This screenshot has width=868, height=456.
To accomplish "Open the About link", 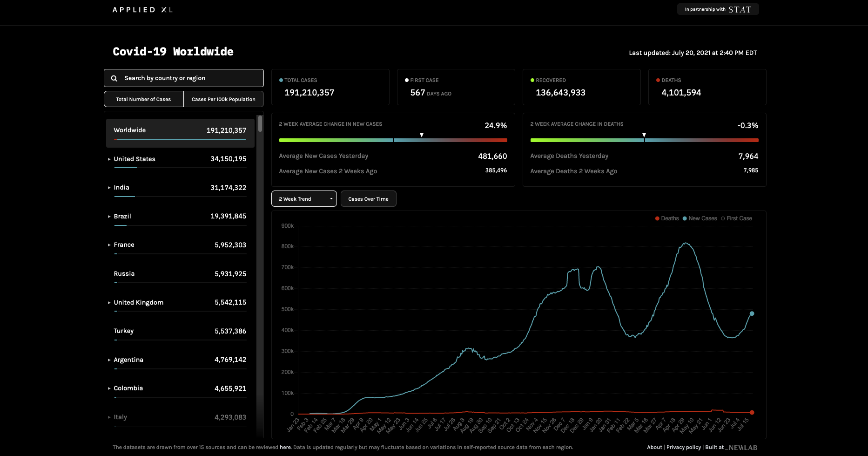I will click(654, 447).
